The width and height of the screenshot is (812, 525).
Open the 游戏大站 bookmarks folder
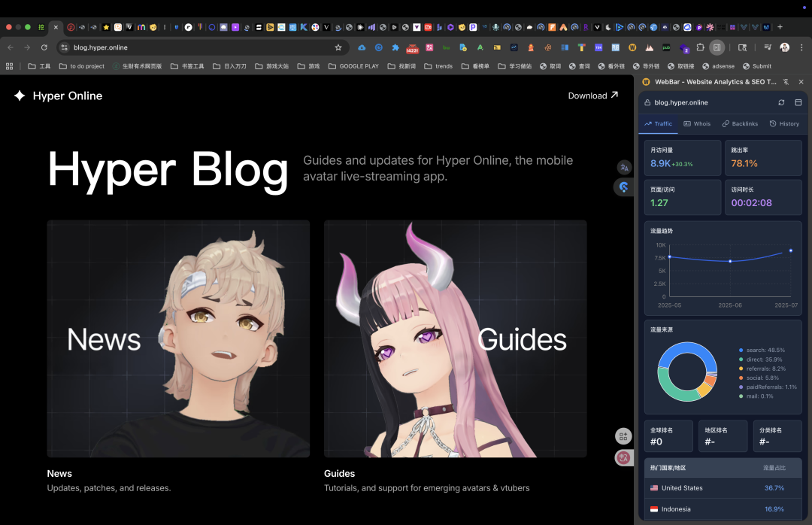pyautogui.click(x=272, y=66)
